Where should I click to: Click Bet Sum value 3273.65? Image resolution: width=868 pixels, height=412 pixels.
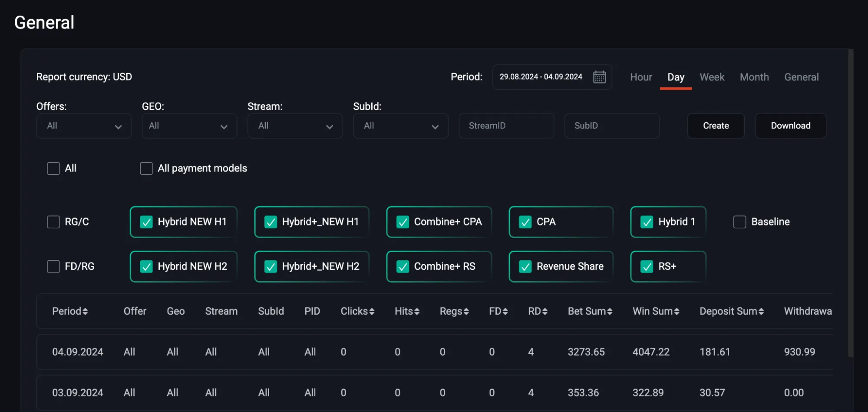coord(586,352)
